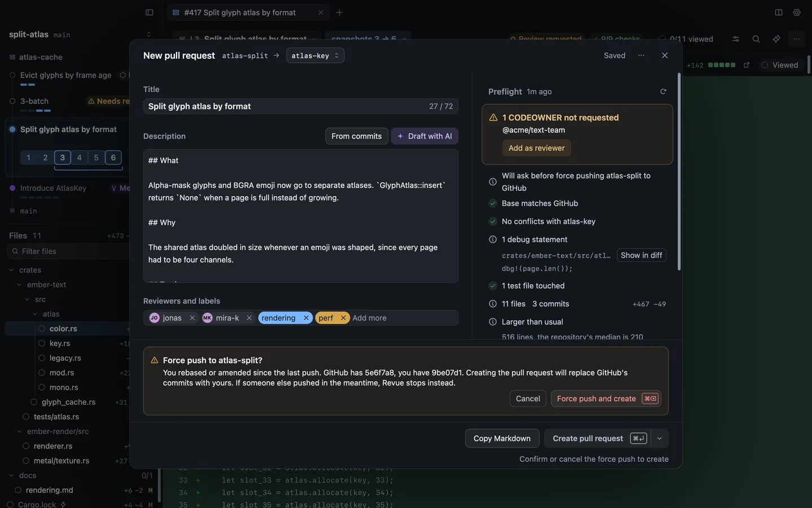Toggle split layout icon at top right
Viewport: 812px width, 508px height.
[x=779, y=12]
